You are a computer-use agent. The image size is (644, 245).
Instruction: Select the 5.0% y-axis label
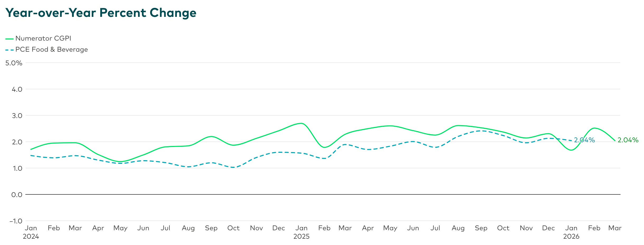[x=14, y=63]
